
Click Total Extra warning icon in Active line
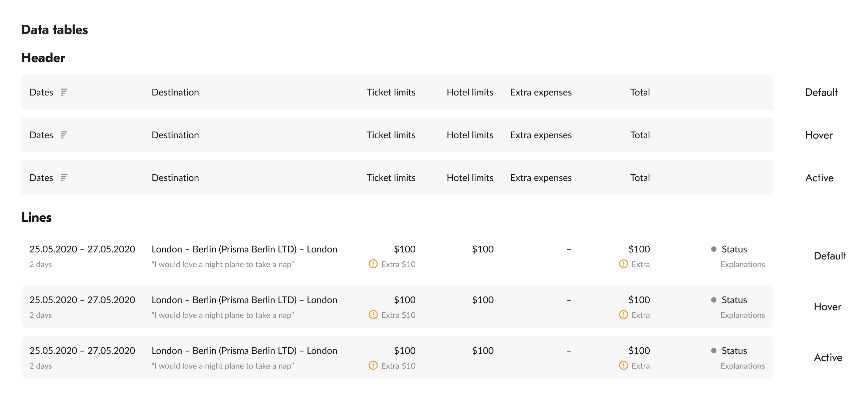coord(623,365)
